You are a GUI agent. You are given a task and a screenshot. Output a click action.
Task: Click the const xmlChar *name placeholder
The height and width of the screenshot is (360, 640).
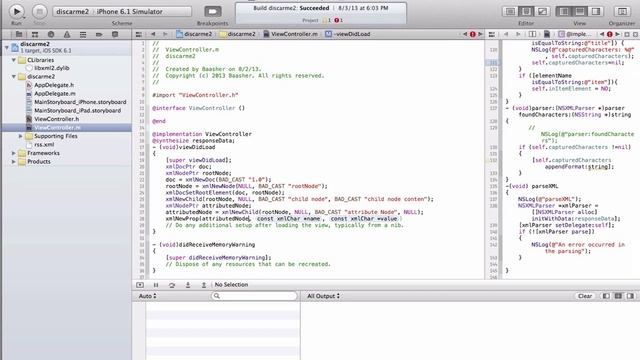click(x=288, y=219)
